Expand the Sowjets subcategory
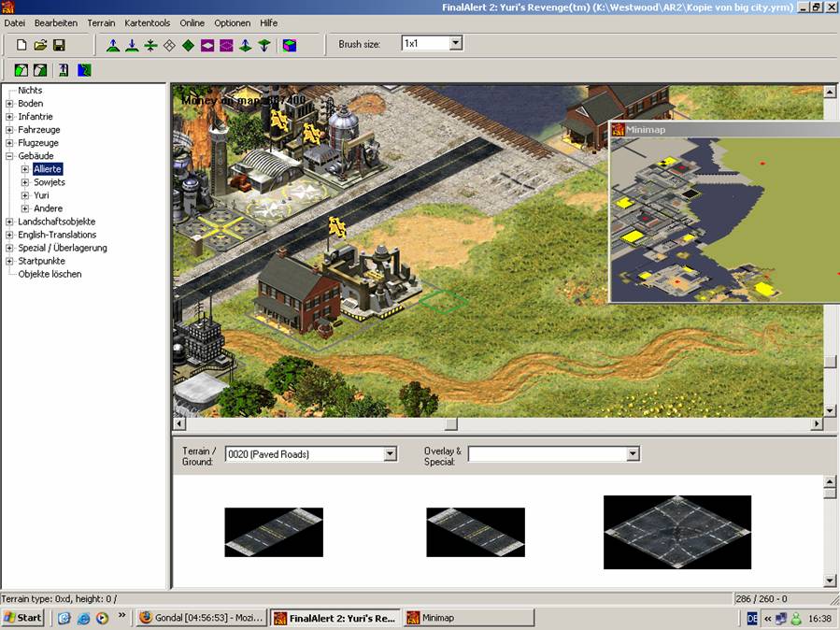 [x=25, y=182]
